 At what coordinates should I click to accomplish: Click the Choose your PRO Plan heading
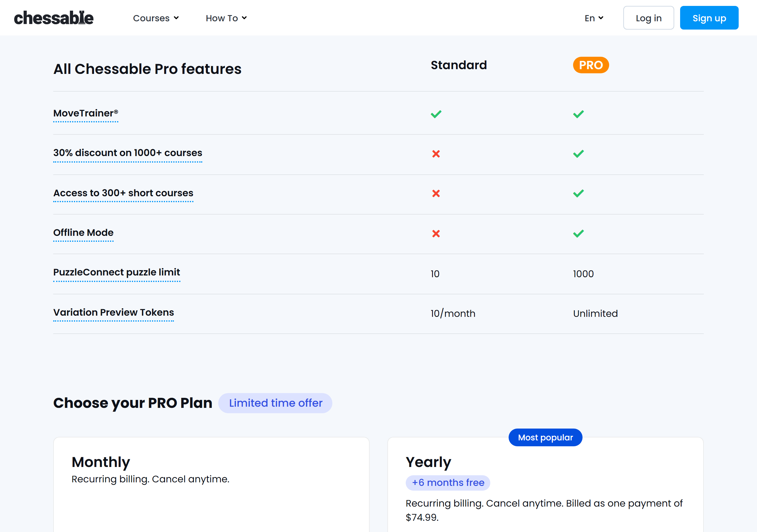coord(132,403)
